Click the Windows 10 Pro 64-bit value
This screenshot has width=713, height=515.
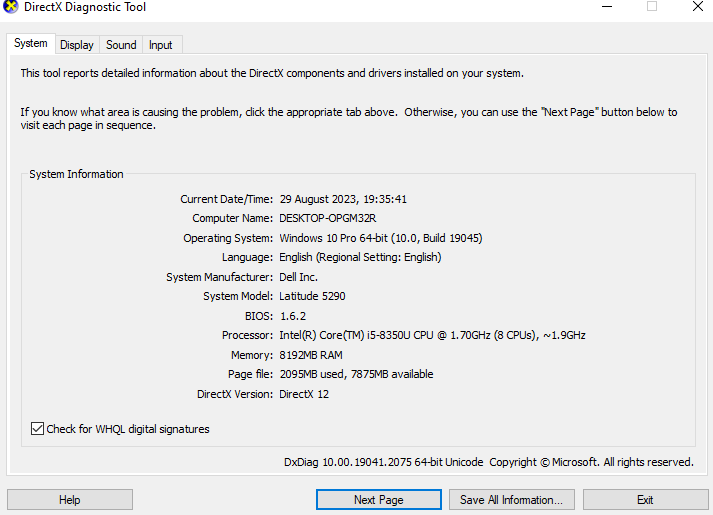(381, 238)
